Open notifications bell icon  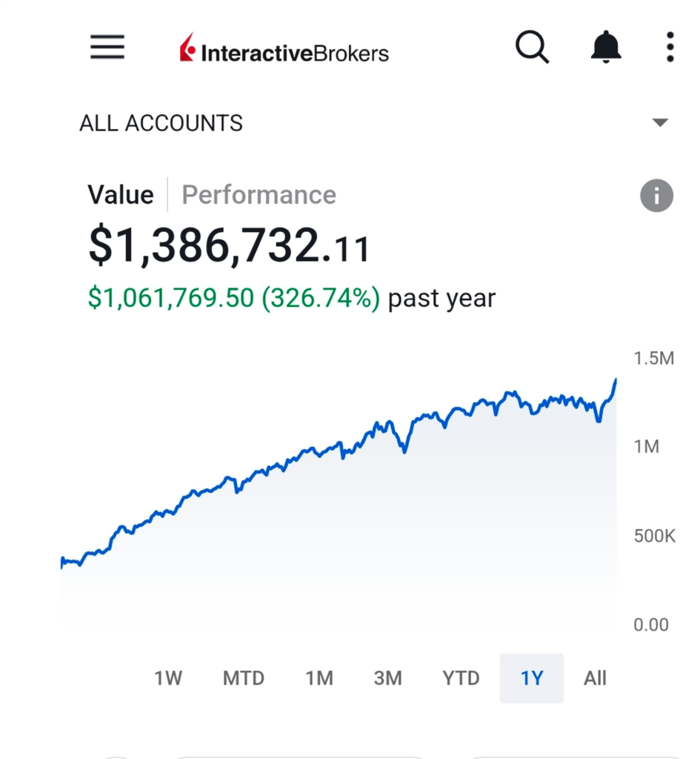[x=606, y=48]
